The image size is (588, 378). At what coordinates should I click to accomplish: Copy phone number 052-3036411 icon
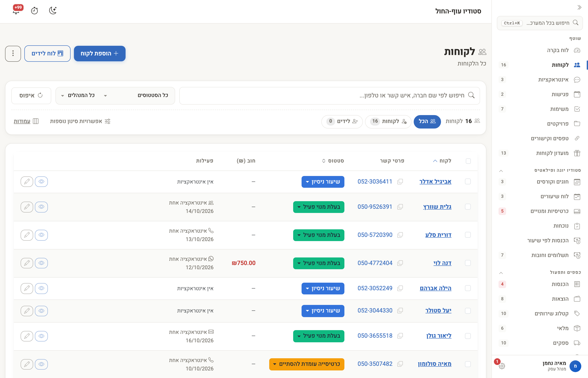click(400, 182)
